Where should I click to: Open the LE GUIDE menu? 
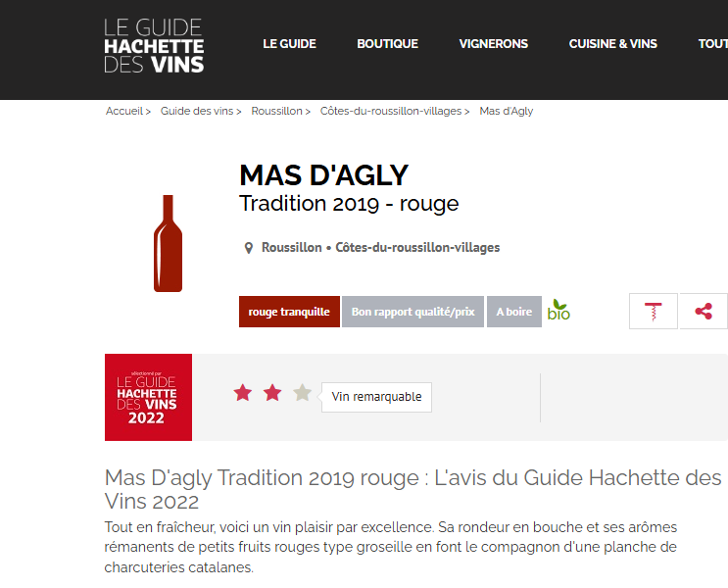(289, 44)
